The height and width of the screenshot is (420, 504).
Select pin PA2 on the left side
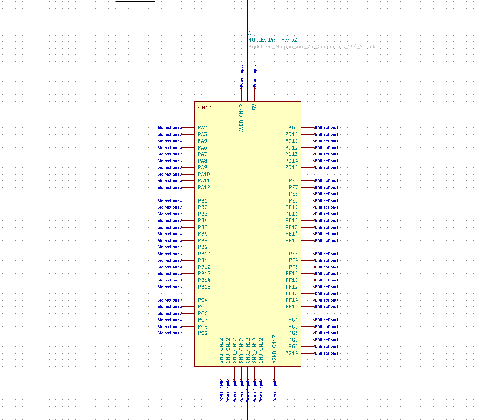pos(202,127)
